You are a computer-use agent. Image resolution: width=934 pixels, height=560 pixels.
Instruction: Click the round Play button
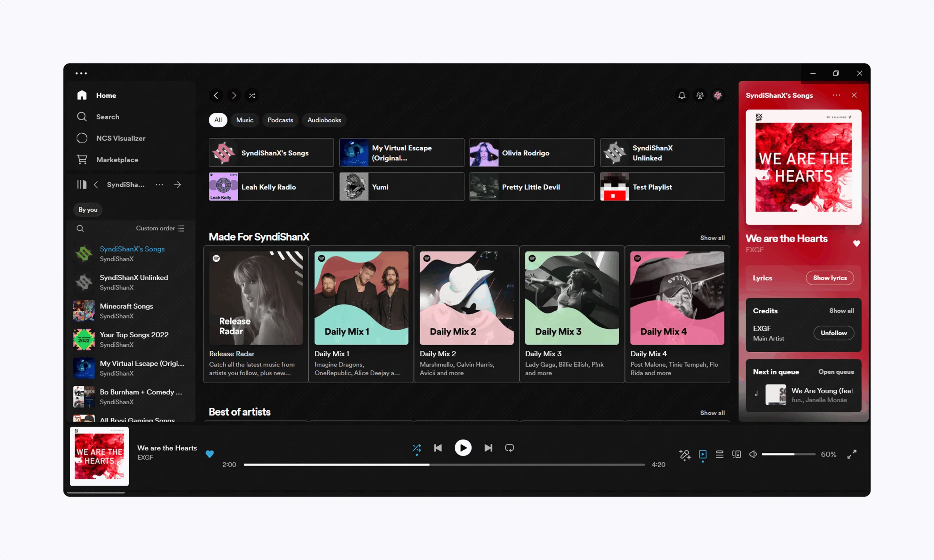[x=463, y=448]
